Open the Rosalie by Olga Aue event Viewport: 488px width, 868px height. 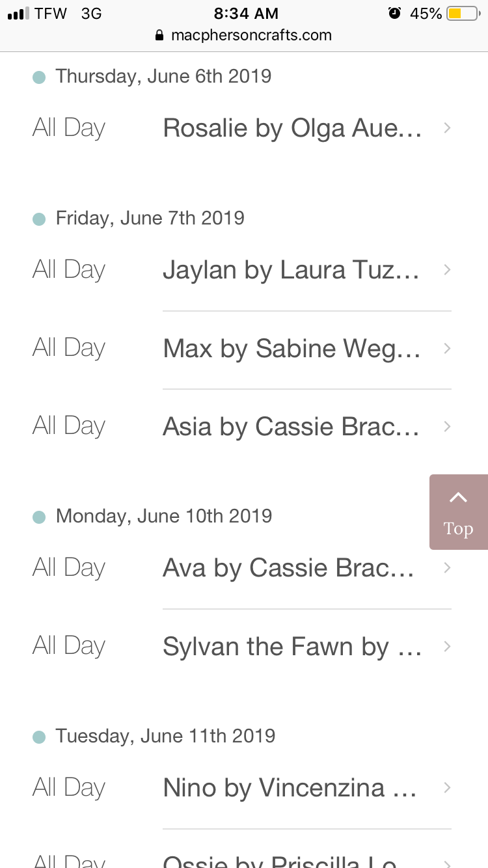291,128
